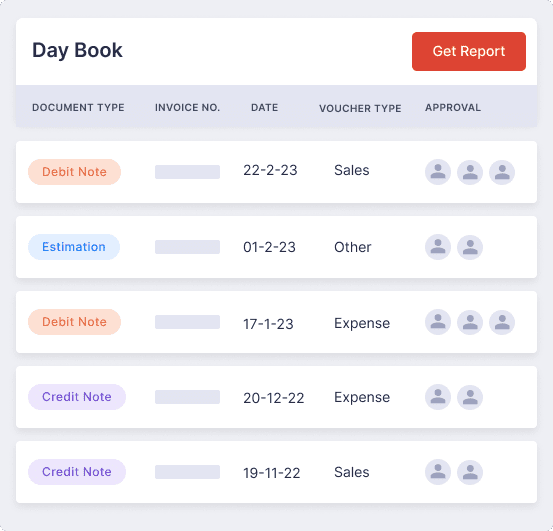The image size is (553, 531).
Task: Sort by Date column header
Action: pyautogui.click(x=265, y=108)
